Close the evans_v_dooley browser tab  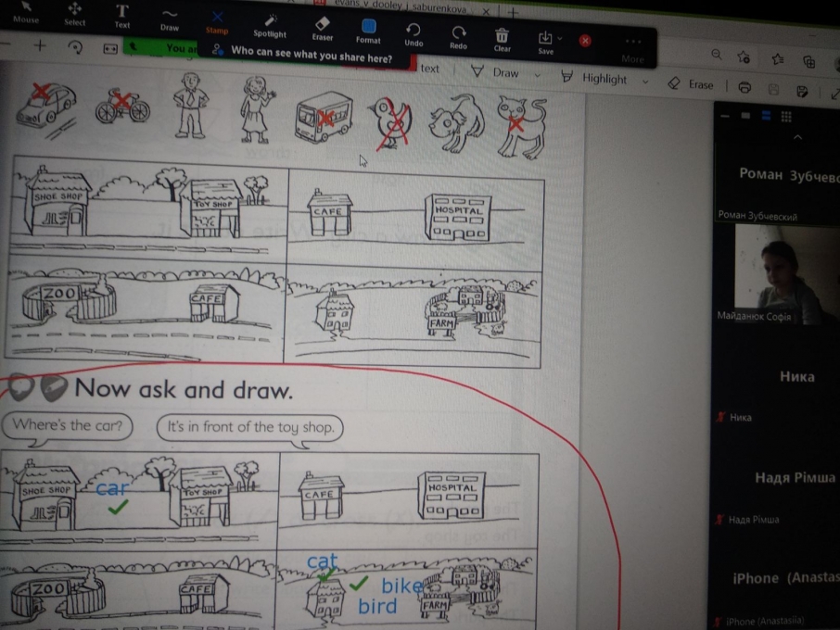(485, 11)
